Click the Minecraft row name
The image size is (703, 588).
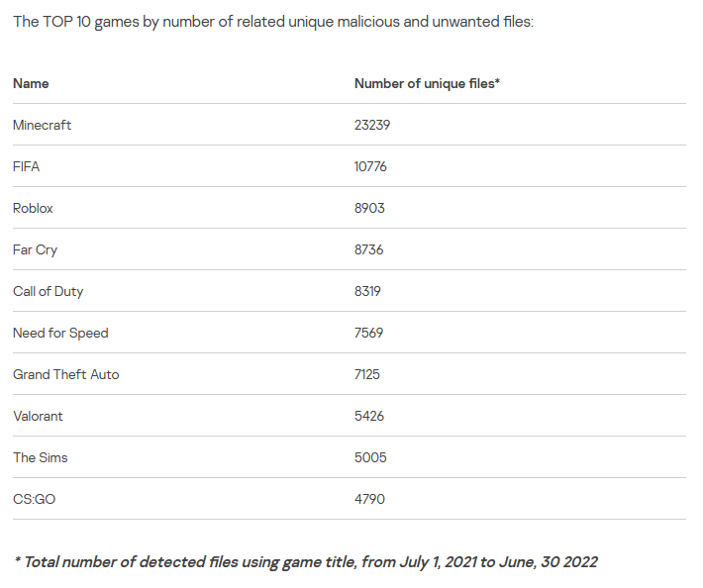[43, 126]
